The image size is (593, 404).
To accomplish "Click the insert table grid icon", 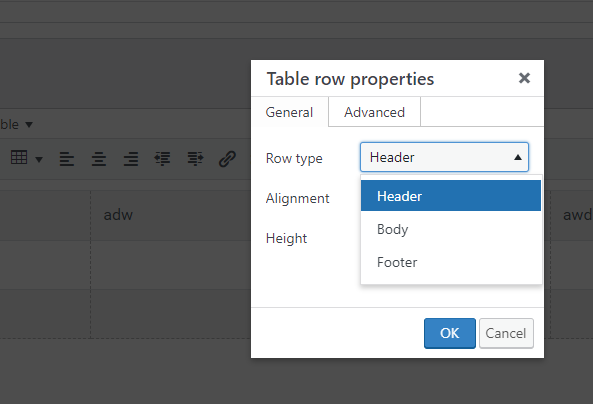I will pyautogui.click(x=19, y=157).
